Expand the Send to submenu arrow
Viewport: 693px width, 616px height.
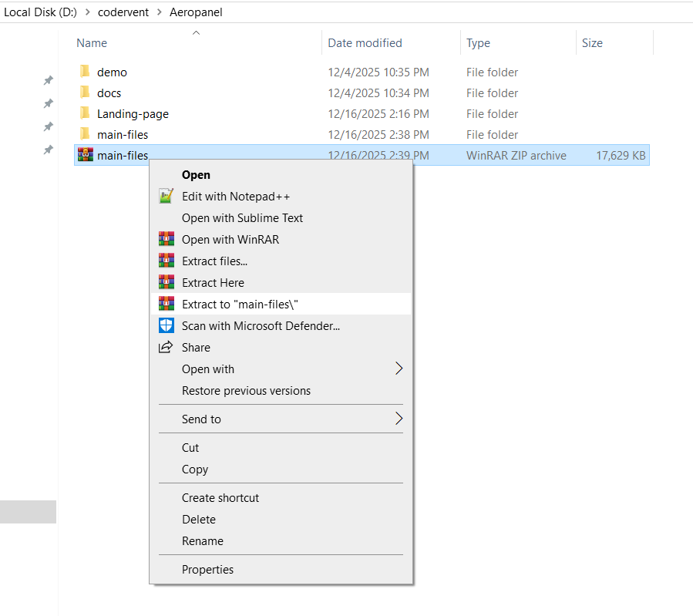pos(399,419)
